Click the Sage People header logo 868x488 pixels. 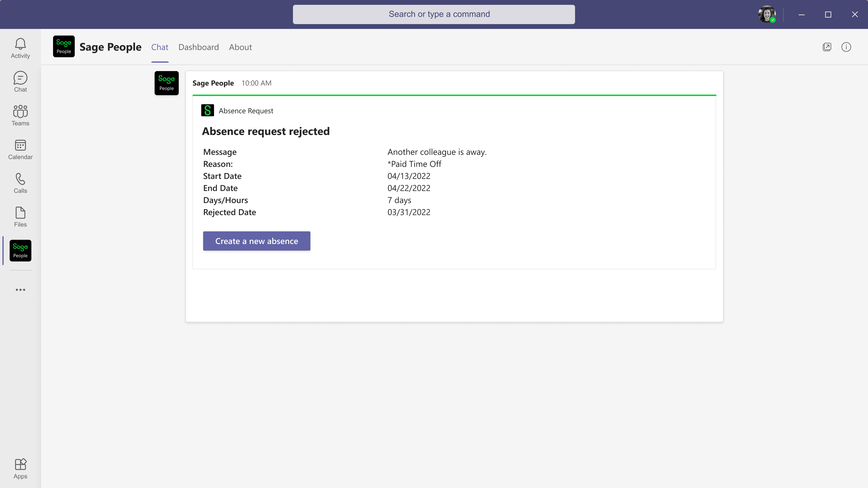tap(64, 47)
